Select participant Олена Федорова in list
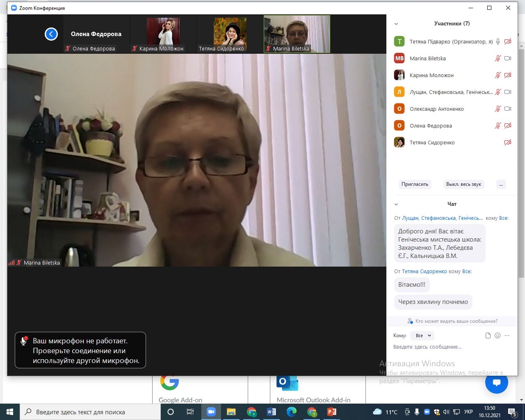525x420 pixels. 431,126
